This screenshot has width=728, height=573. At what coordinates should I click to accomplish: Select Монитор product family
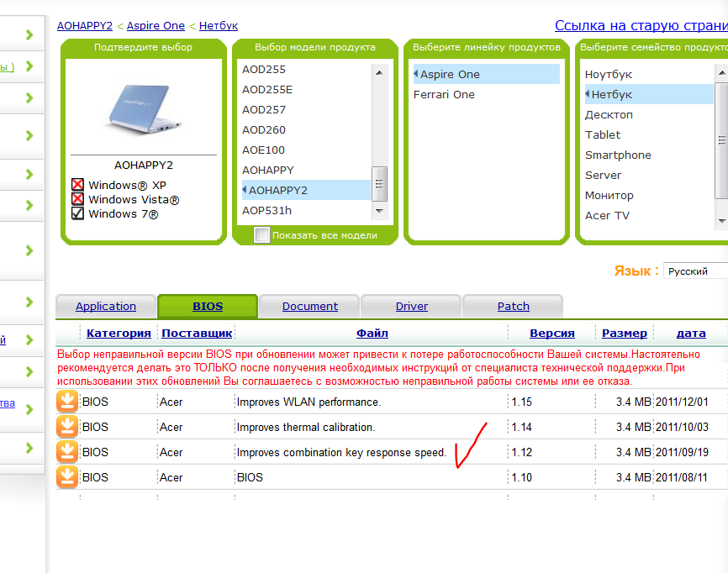point(649,195)
